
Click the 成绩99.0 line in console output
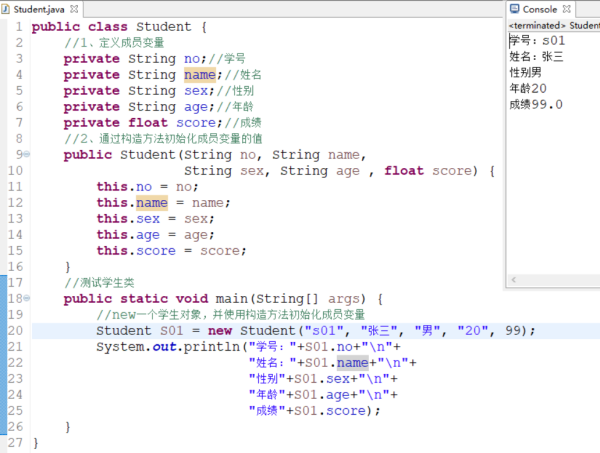(x=535, y=104)
